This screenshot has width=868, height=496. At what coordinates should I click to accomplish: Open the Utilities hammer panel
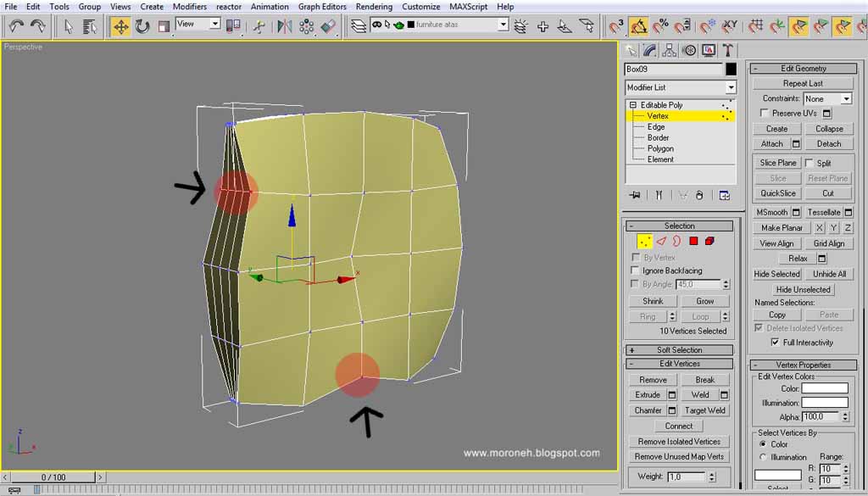click(x=727, y=50)
